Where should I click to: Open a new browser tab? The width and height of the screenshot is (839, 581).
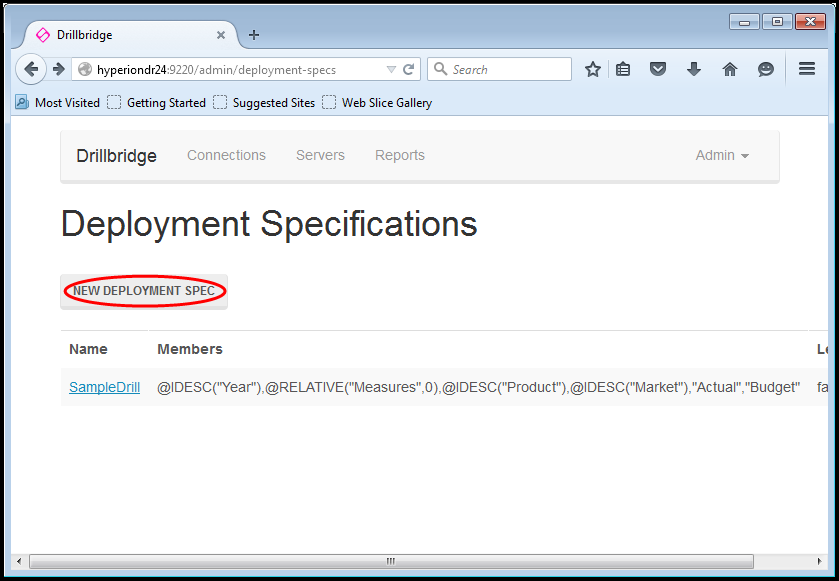point(254,35)
